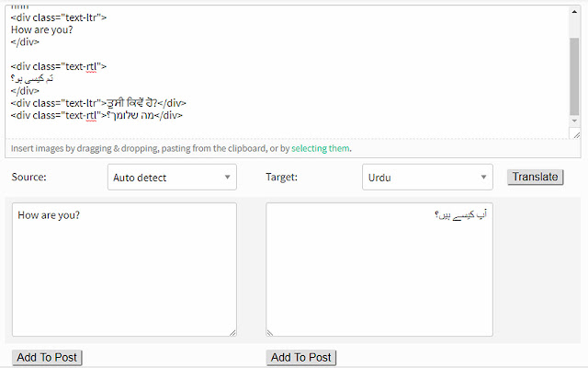Viewport: 588px width, 368px height.
Task: Click first <div class="text-ltr"> line
Action: click(59, 17)
